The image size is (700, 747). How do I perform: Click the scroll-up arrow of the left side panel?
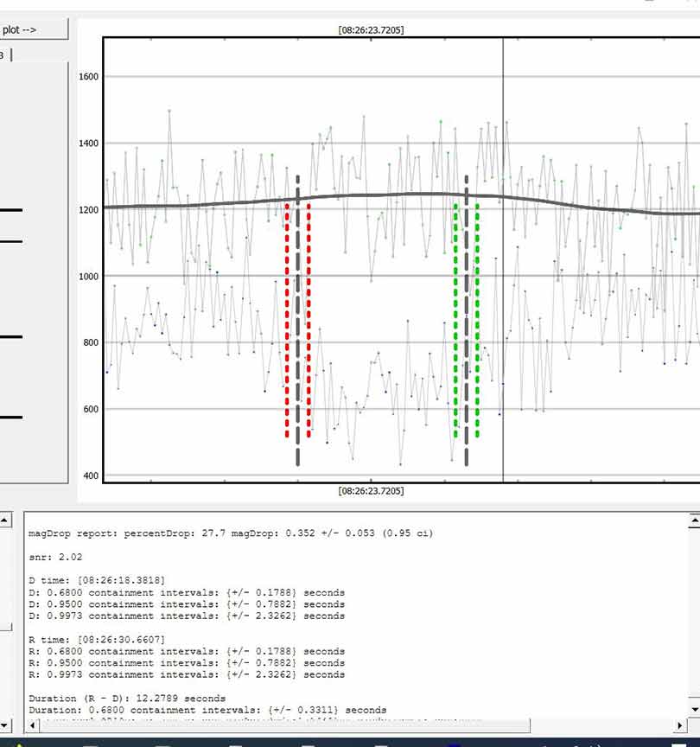tap(5, 520)
